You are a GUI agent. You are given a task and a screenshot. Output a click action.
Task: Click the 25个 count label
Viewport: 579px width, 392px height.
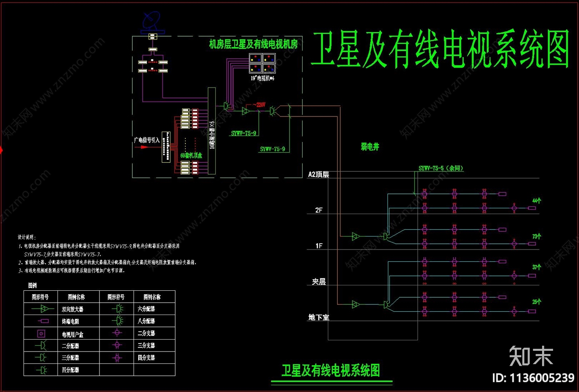(x=536, y=302)
